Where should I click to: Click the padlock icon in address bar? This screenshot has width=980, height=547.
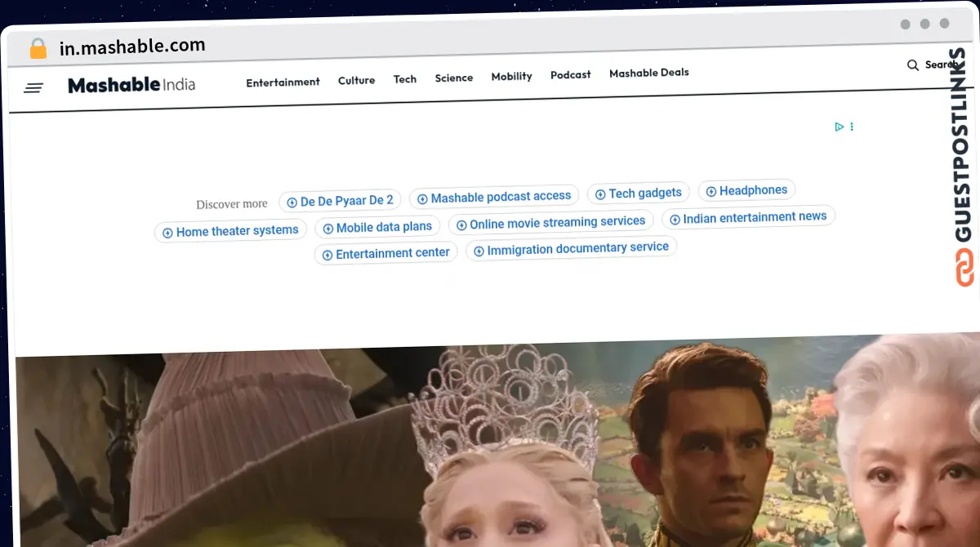tap(38, 49)
